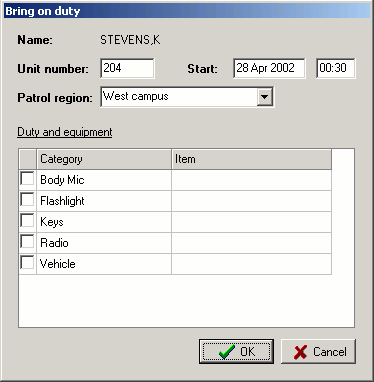Tick the Body Mic checkbox

pyautogui.click(x=27, y=178)
